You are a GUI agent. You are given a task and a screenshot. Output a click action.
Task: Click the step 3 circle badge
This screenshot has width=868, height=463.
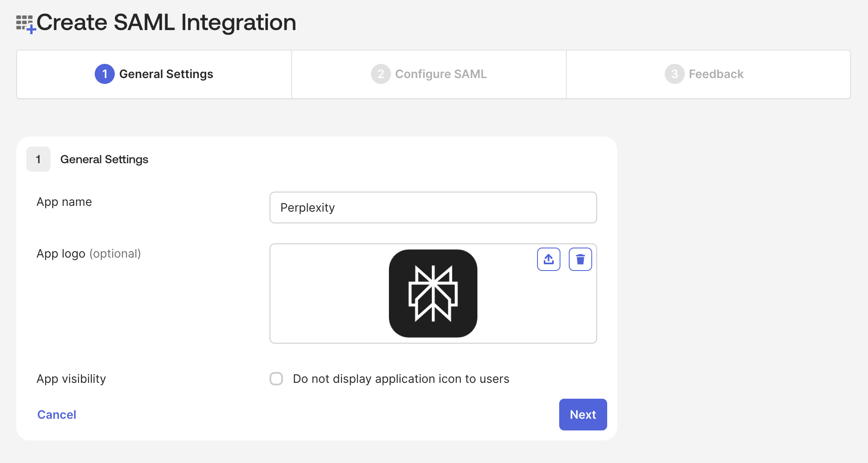coord(674,74)
